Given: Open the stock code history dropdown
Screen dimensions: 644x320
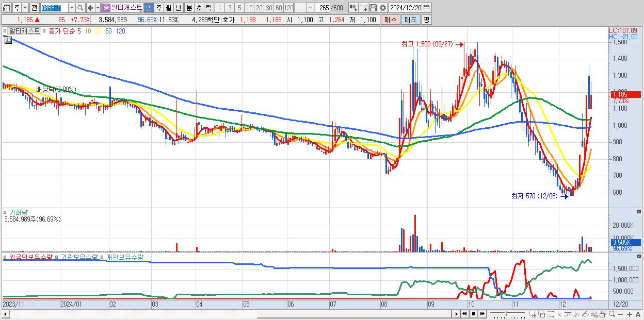Looking at the screenshot, I should (72, 8).
